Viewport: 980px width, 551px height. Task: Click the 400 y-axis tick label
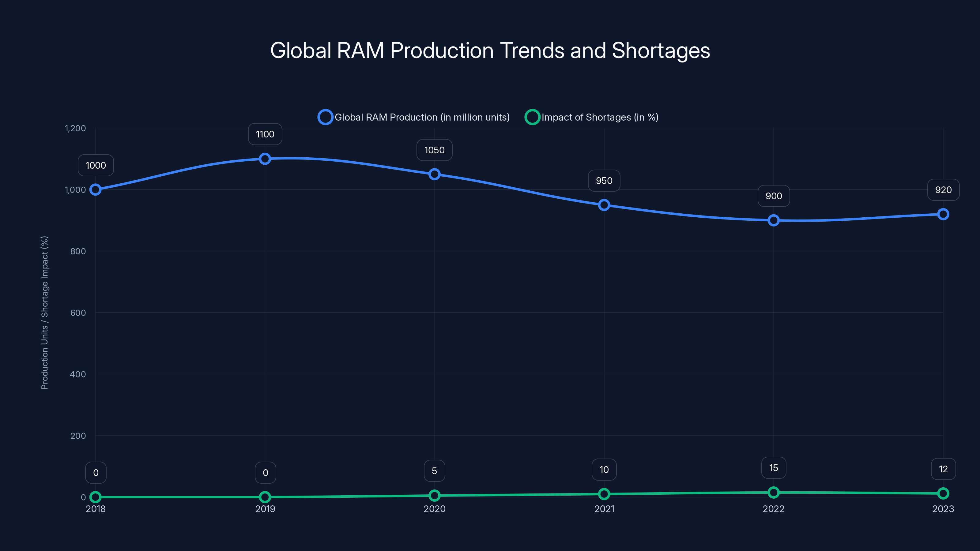pos(78,374)
